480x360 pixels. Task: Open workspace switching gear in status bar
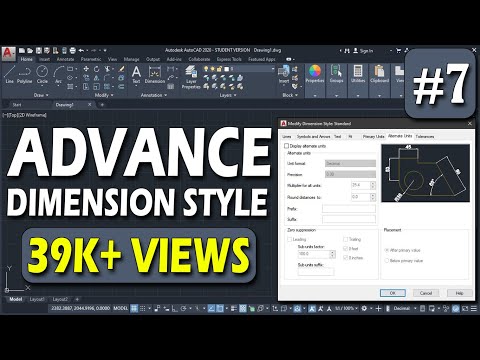364,309
